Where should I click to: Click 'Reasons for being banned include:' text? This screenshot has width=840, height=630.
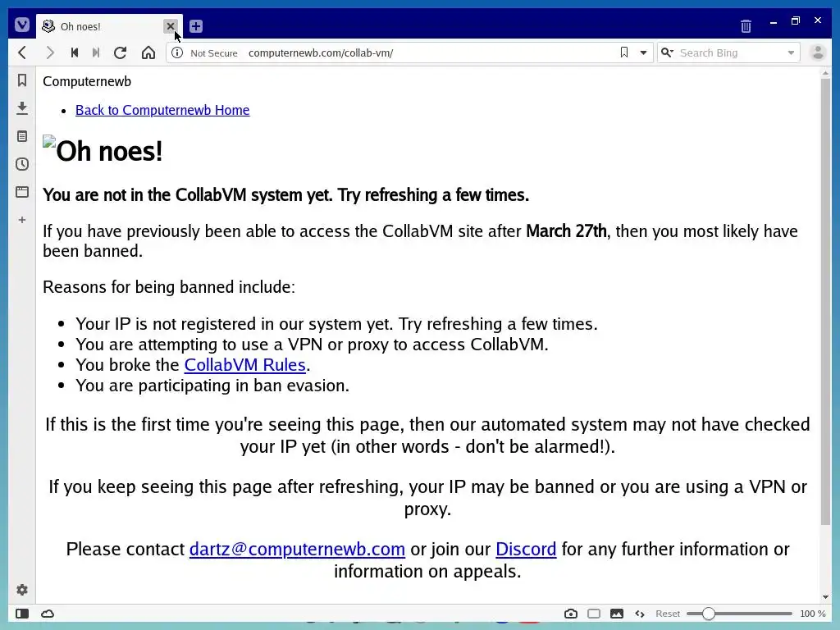tap(169, 287)
